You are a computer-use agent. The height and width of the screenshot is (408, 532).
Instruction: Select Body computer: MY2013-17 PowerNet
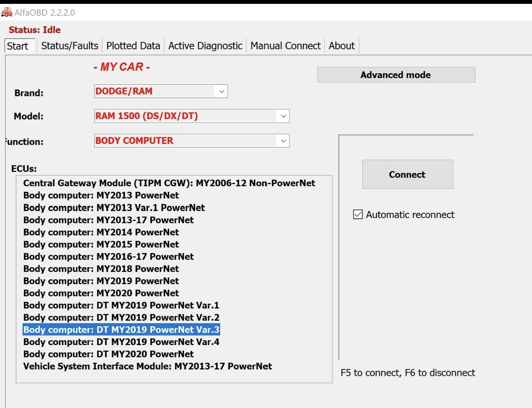coord(108,220)
